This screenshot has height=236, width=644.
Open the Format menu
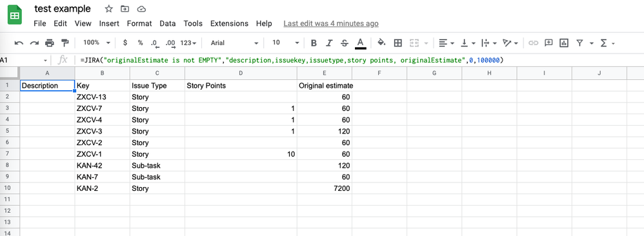pyautogui.click(x=139, y=23)
